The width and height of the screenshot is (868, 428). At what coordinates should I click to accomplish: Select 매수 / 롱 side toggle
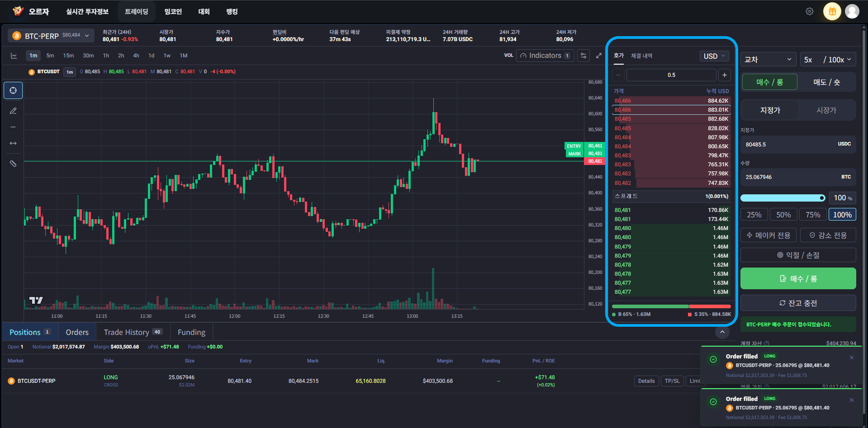(x=770, y=82)
